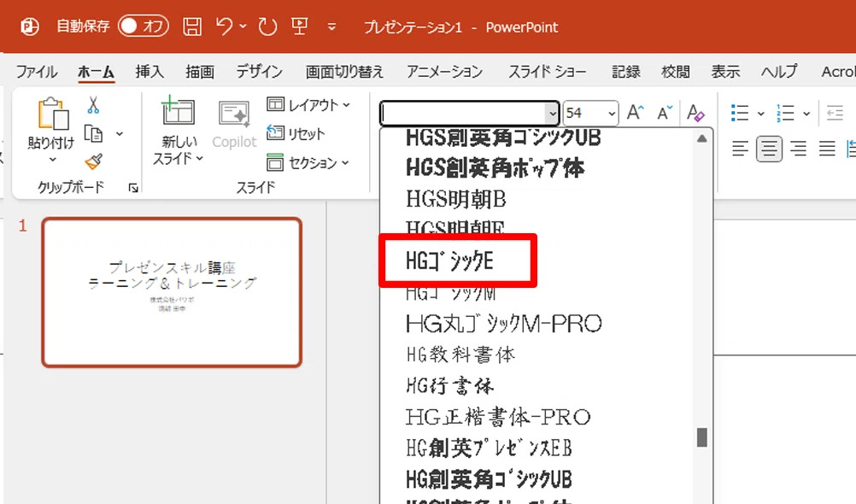Select the ホーム ribbon tab

point(96,72)
